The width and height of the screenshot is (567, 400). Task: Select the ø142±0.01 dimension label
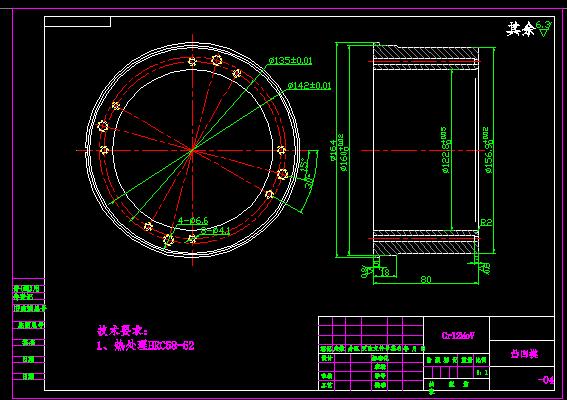[309, 86]
